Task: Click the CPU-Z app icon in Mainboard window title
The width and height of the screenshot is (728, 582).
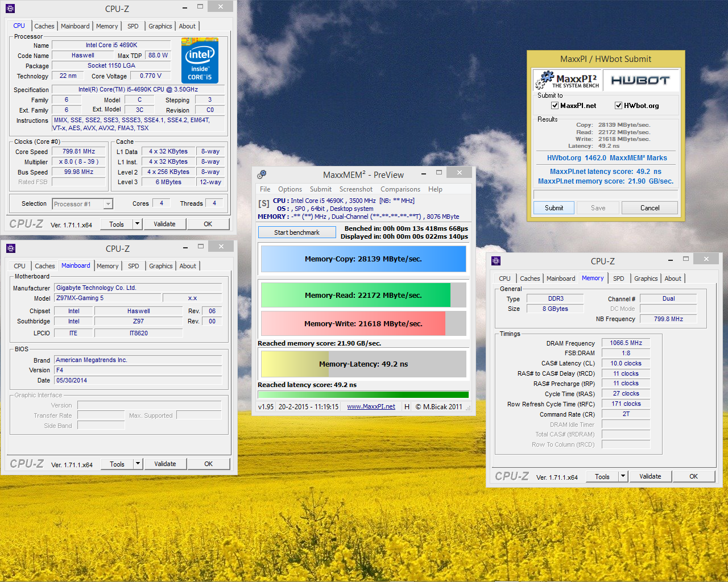Action: click(10, 248)
